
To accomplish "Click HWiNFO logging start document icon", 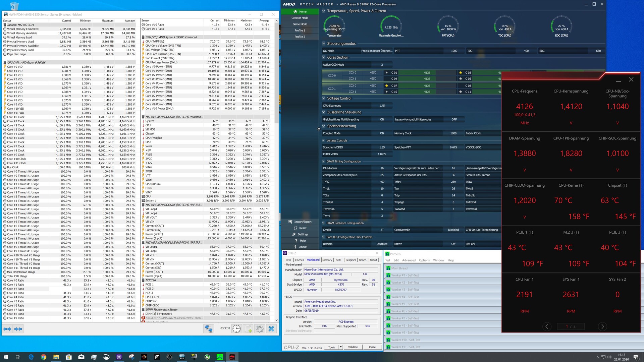I will tap(248, 329).
